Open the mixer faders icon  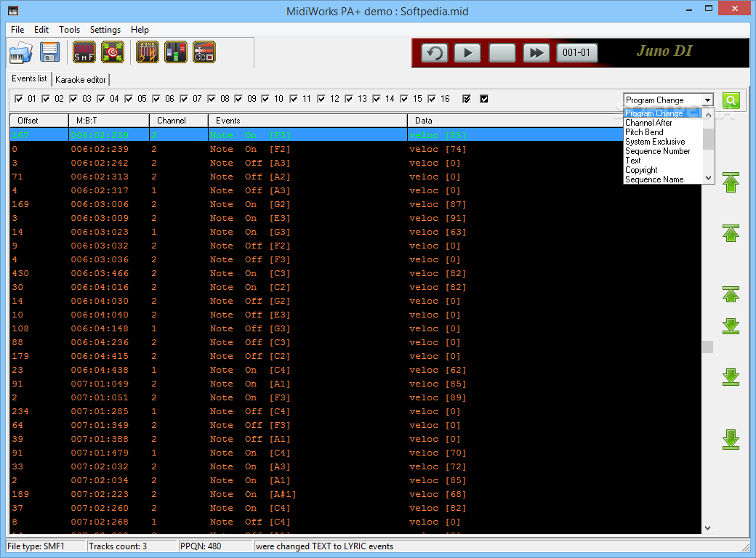[175, 52]
